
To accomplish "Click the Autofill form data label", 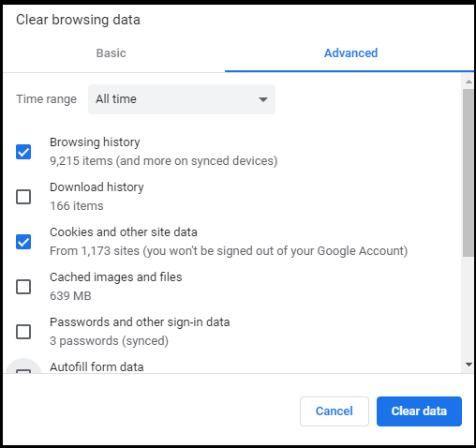I will click(x=97, y=367).
